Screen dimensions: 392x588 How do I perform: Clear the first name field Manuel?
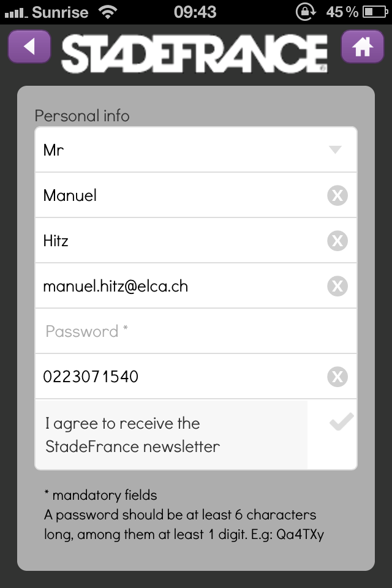tap(337, 195)
